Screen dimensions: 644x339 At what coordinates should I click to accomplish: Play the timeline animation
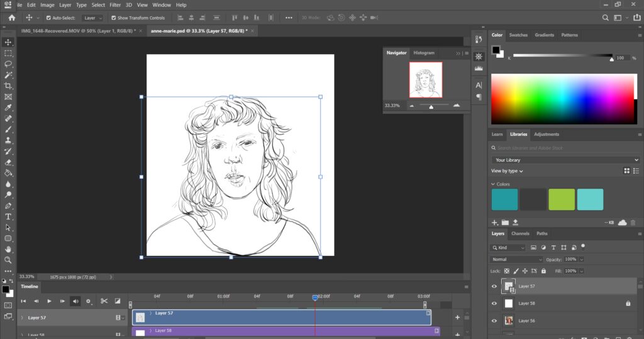(x=49, y=301)
